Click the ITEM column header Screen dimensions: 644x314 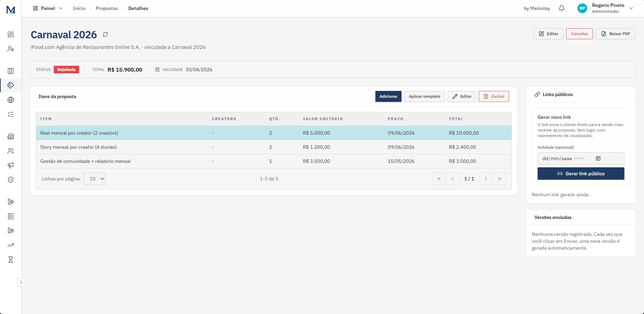tap(46, 119)
